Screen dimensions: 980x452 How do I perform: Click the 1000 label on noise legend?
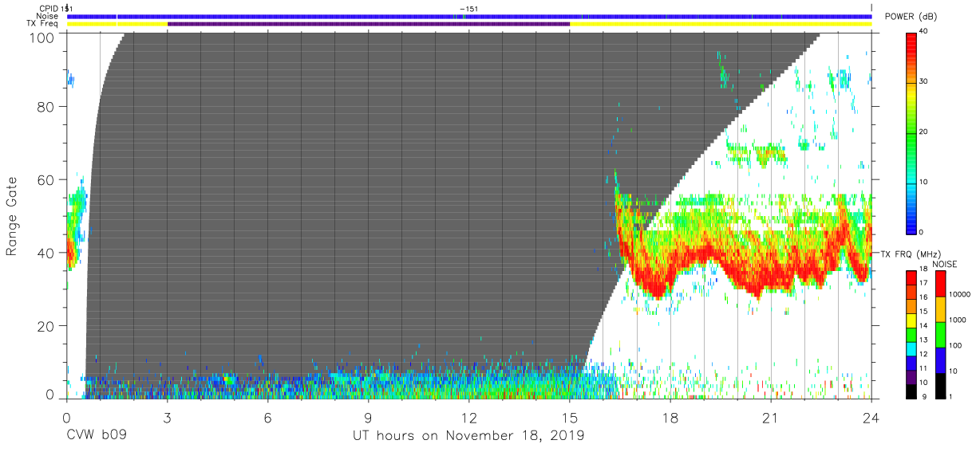click(958, 320)
